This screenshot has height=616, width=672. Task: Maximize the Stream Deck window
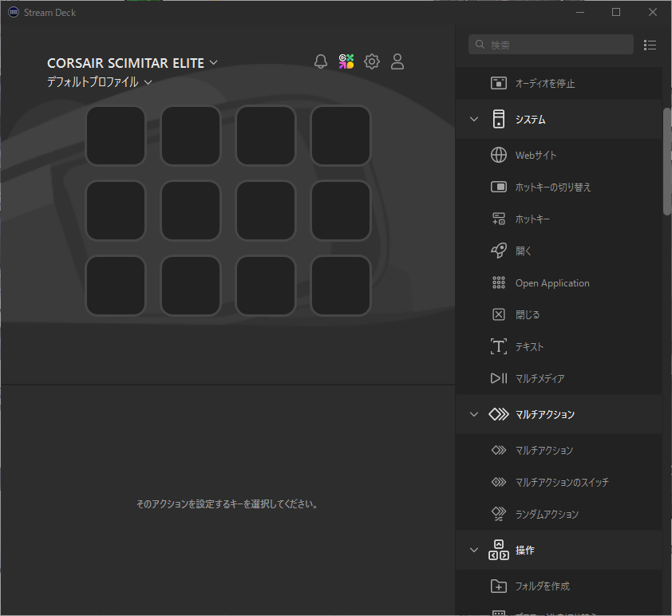[616, 12]
